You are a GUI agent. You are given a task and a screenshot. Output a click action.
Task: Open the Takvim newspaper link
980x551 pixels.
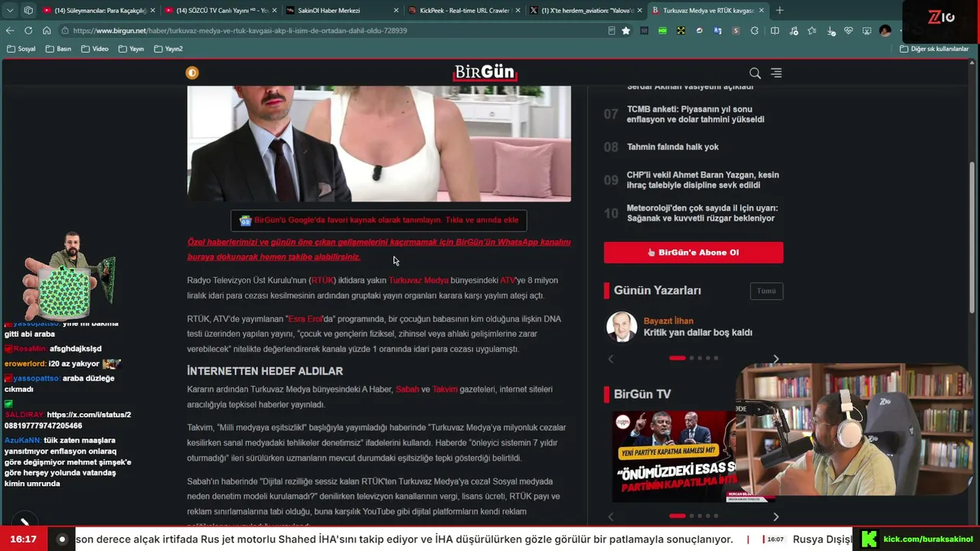[x=445, y=390]
